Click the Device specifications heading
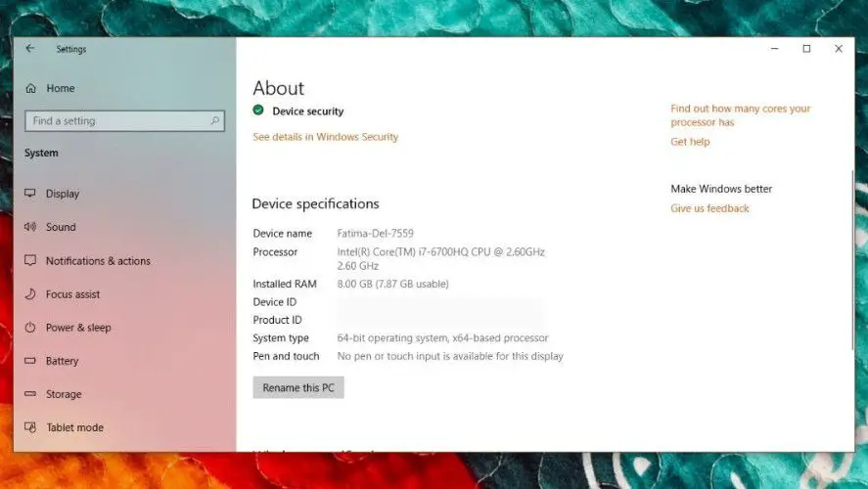The width and height of the screenshot is (868, 489). click(x=315, y=204)
